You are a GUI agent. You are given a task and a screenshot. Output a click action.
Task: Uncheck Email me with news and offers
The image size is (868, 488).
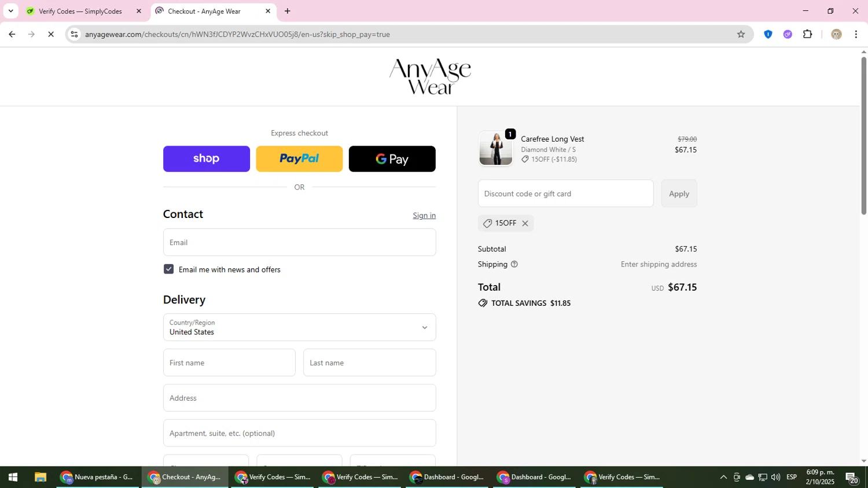click(x=168, y=269)
